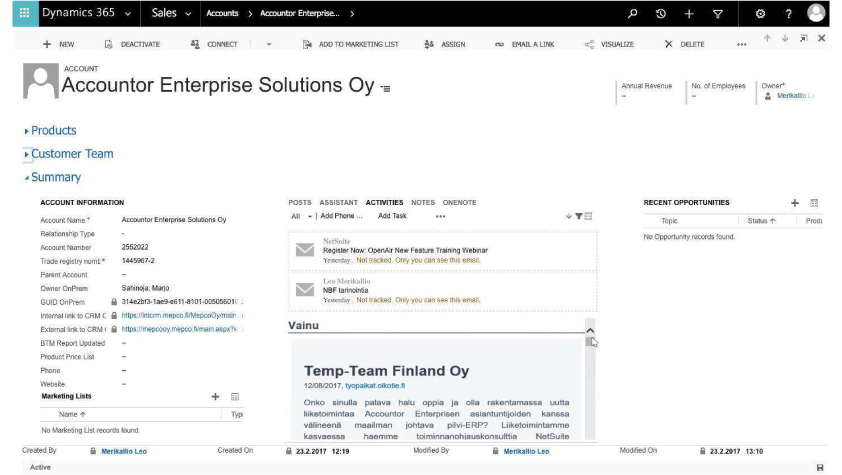This screenshot has height=475, width=842.
Task: Switch to the ASSISTANT tab
Action: pos(338,202)
